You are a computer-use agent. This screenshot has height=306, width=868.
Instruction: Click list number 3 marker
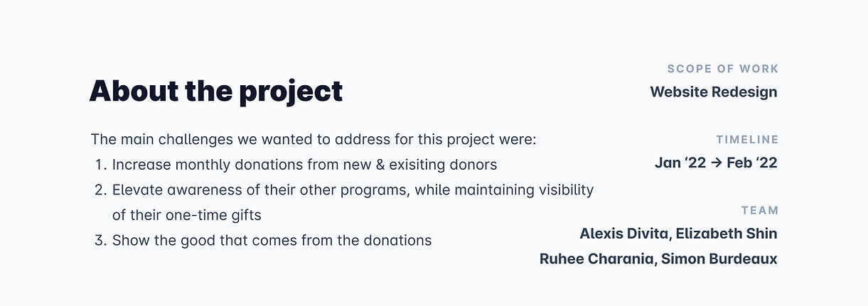[x=100, y=240]
